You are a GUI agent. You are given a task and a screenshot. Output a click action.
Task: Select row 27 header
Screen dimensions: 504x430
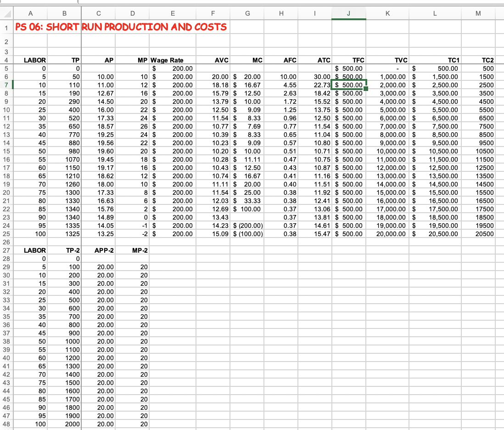[6, 250]
